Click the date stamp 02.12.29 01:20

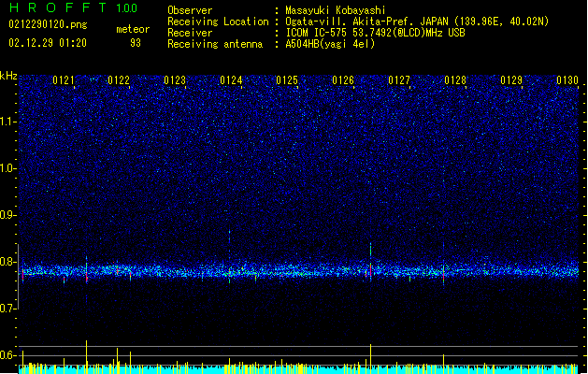tap(48, 43)
